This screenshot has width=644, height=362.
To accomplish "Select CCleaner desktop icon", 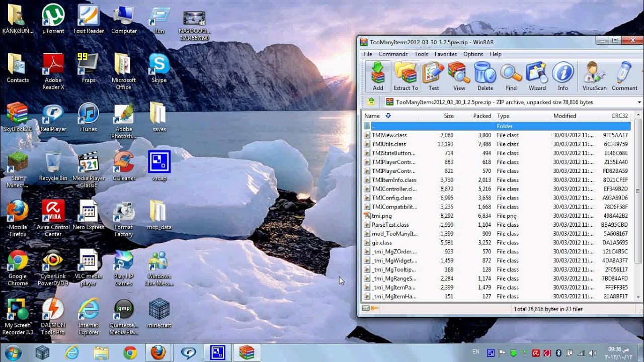I will pyautogui.click(x=124, y=166).
